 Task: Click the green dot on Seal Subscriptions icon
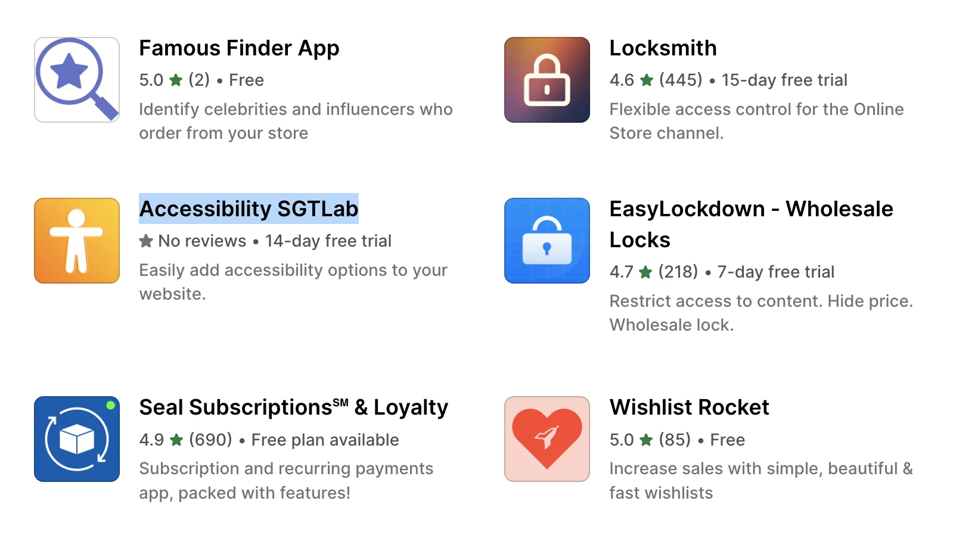[x=109, y=405]
